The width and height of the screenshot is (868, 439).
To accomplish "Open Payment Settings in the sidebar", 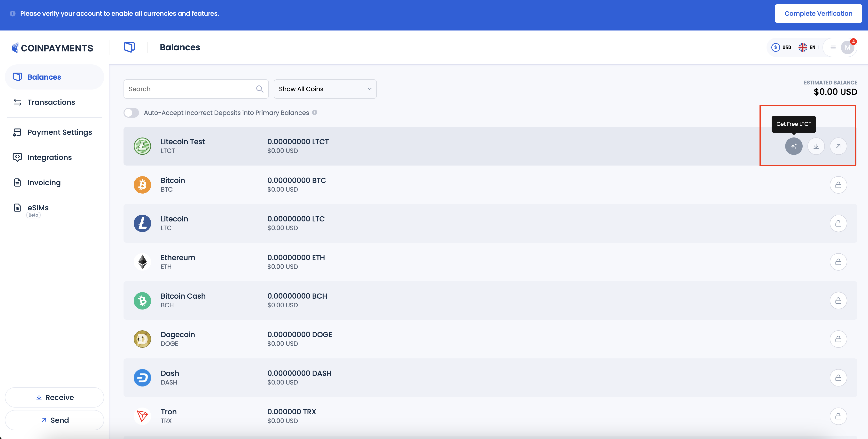I will [x=59, y=132].
